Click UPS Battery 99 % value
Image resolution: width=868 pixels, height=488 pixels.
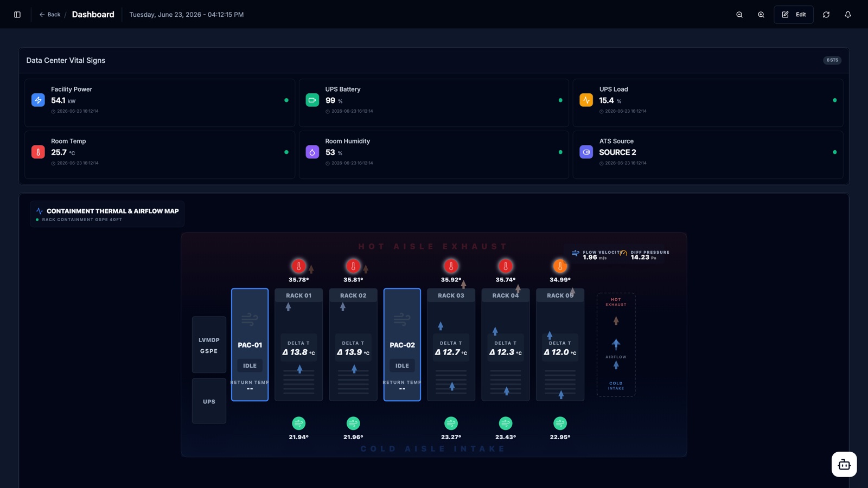point(334,101)
